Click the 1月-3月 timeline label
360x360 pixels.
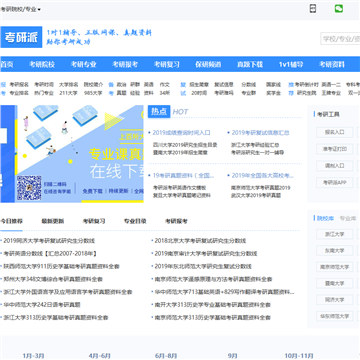click(33, 356)
